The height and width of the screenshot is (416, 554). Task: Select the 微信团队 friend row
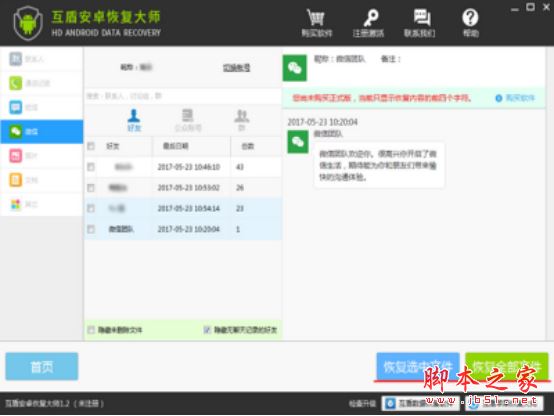[183, 229]
